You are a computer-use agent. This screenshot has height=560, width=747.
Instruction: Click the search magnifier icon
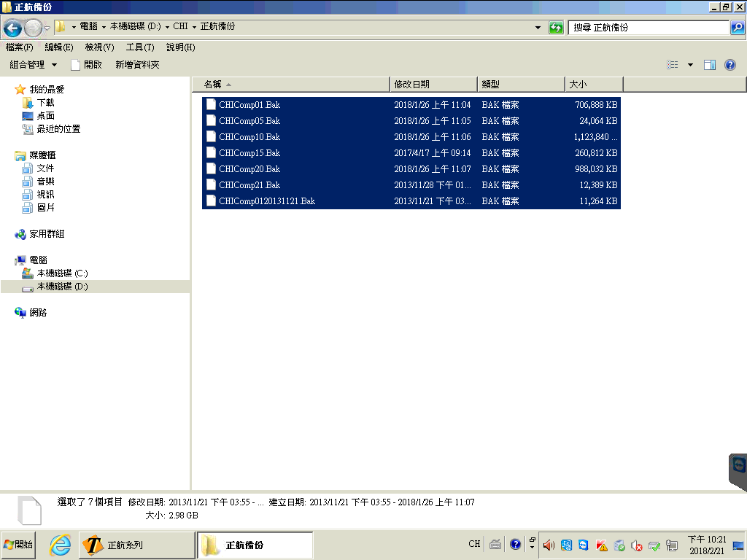[x=737, y=27]
